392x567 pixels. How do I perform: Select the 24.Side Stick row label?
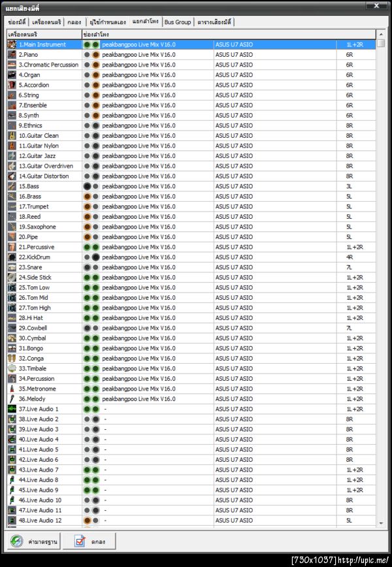[35, 278]
